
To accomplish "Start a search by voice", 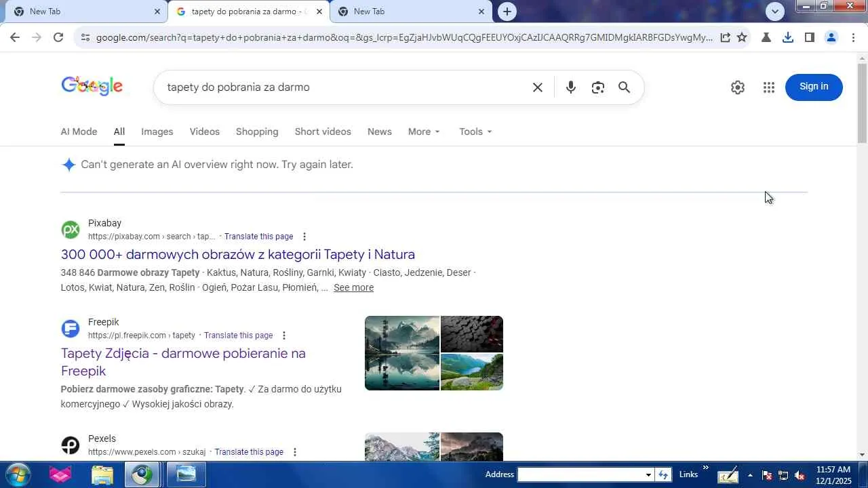I will (x=571, y=87).
